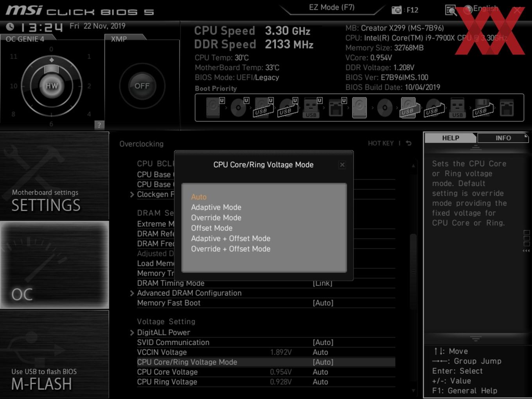The image size is (532, 399).
Task: Select the UEFI USB hard disk boot icon
Action: [263, 108]
